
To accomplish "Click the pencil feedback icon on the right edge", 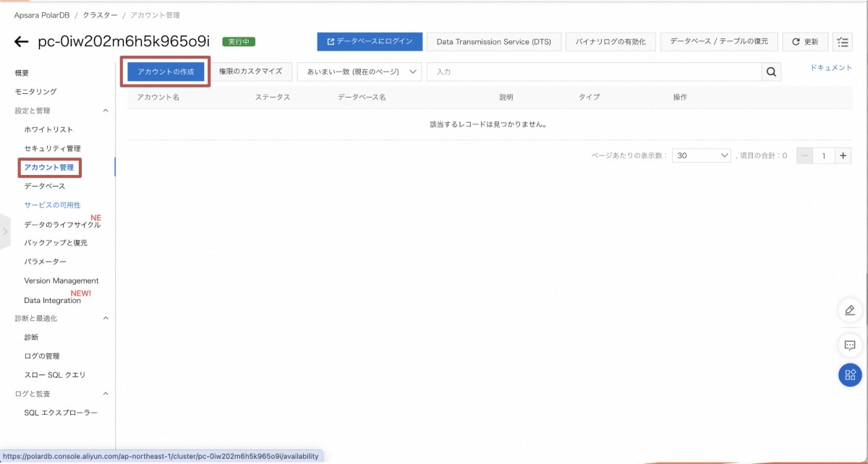I will (849, 310).
